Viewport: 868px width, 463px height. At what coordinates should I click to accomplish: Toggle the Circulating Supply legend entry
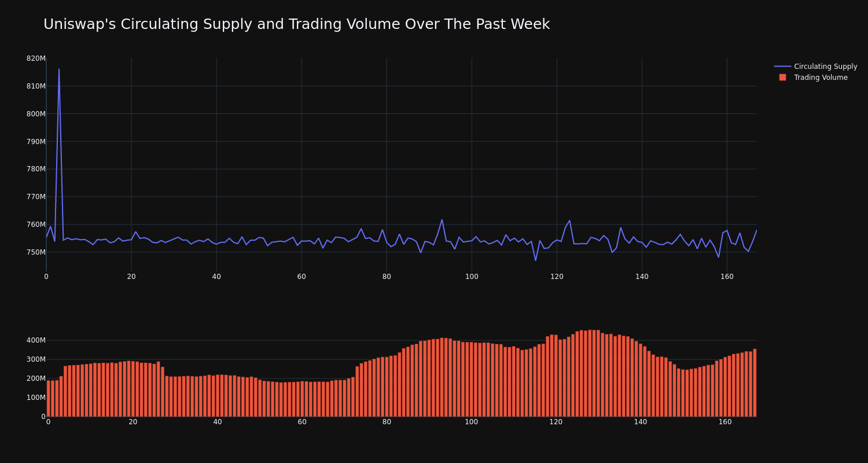click(x=816, y=67)
